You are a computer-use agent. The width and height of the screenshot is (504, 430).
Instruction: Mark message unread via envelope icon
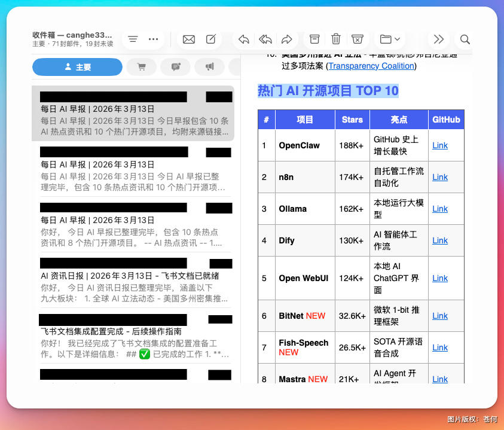(x=188, y=39)
